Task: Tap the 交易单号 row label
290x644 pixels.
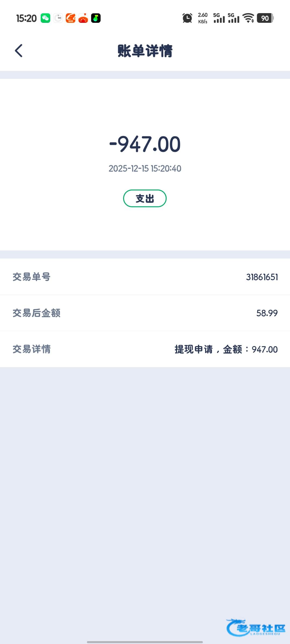Action: 31,277
